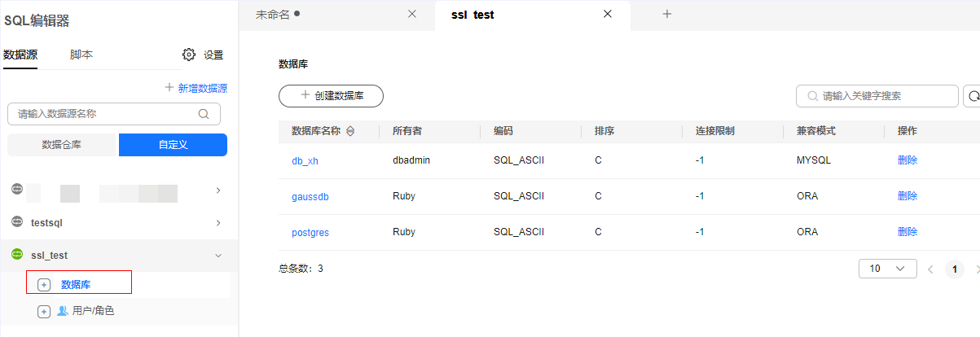This screenshot has height=337, width=980.
Task: Select the 自定义 toggle option
Action: pyautogui.click(x=173, y=145)
